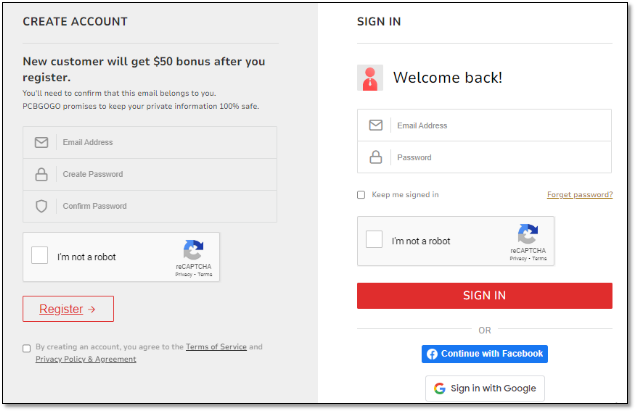
Task: Open Privacy Policy & Agreement link
Action: tap(86, 359)
